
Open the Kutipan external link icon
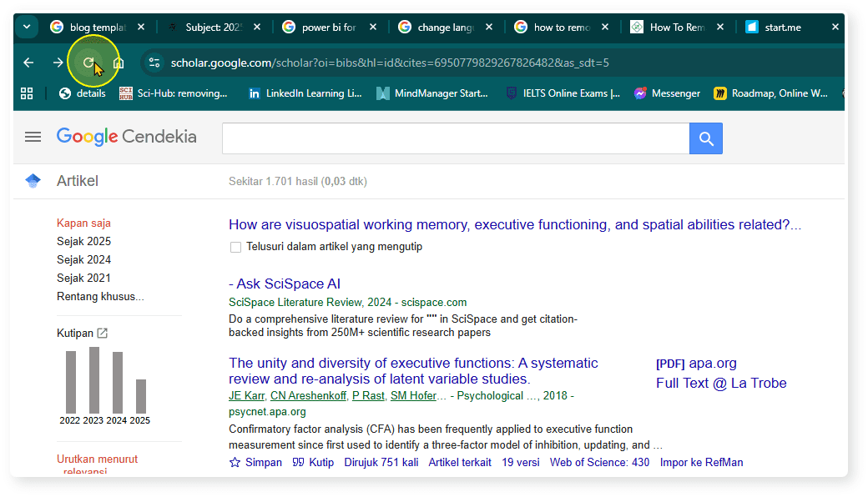[103, 333]
